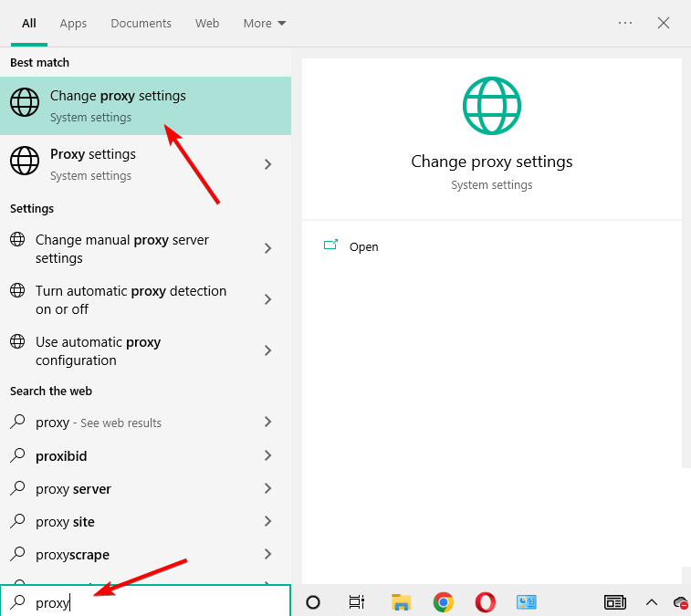
Task: Launch Opera browser from the taskbar
Action: [x=486, y=602]
